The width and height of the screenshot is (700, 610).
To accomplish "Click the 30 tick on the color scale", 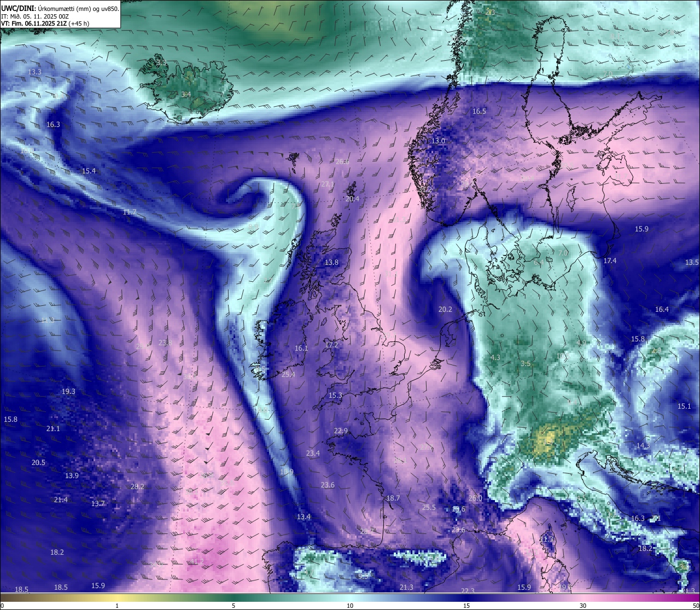I will click(x=583, y=606).
